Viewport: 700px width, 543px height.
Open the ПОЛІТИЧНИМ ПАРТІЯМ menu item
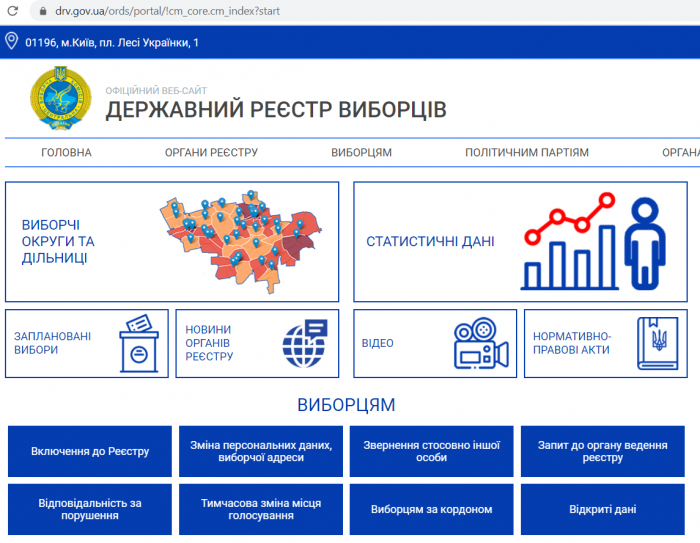526,153
